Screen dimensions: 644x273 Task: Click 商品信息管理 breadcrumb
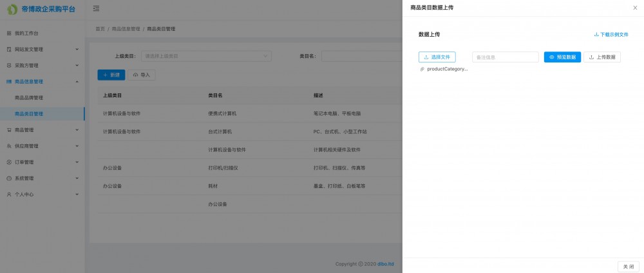[x=126, y=29]
